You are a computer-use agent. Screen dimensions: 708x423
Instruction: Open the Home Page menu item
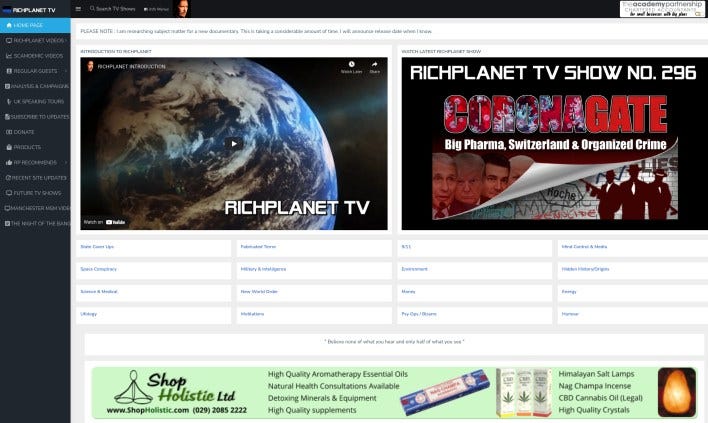point(35,25)
